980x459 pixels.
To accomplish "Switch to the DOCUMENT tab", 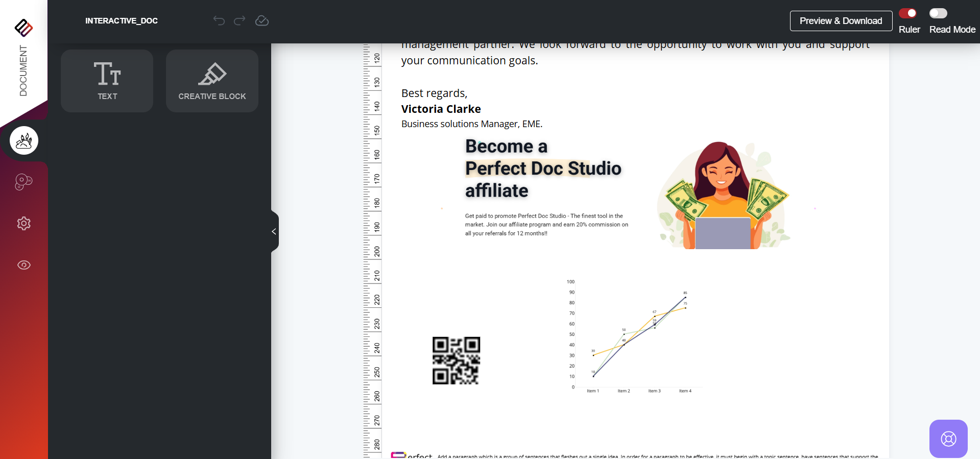I will coord(23,70).
